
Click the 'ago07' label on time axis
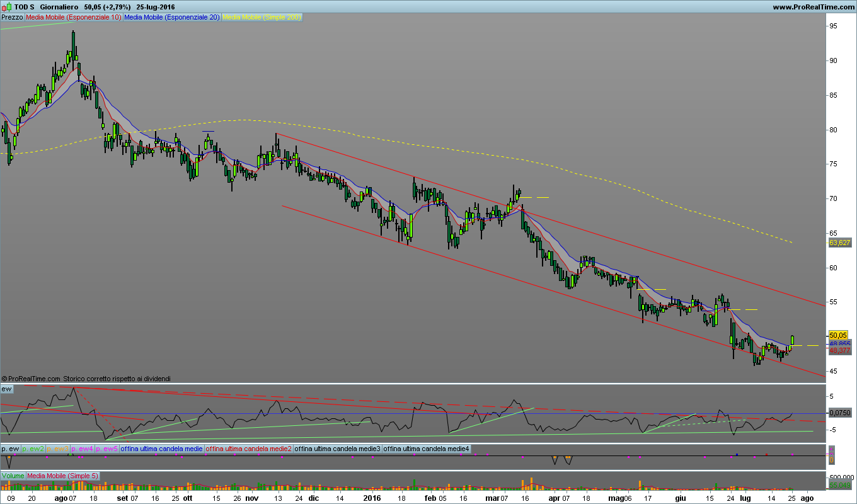tap(65, 498)
